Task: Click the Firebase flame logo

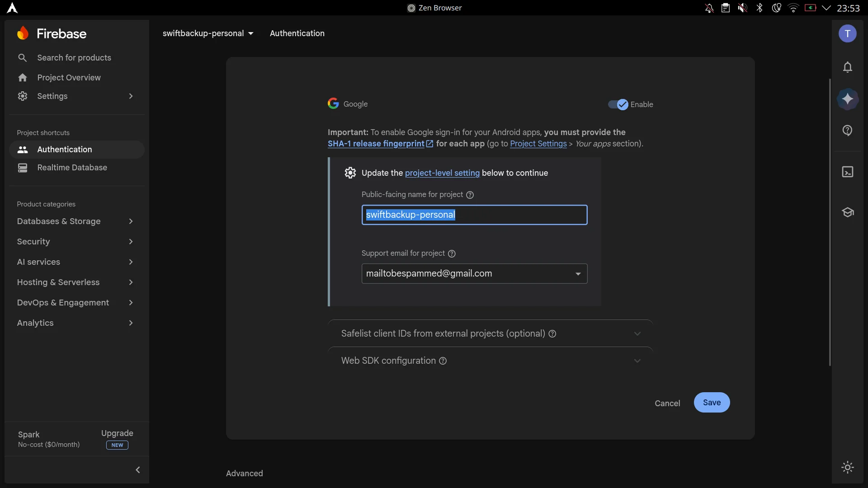Action: point(23,33)
